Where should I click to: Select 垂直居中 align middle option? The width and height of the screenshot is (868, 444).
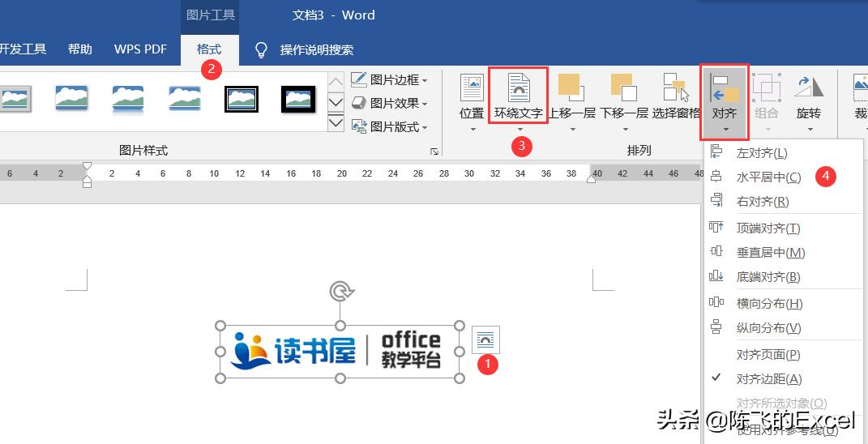[x=783, y=253]
